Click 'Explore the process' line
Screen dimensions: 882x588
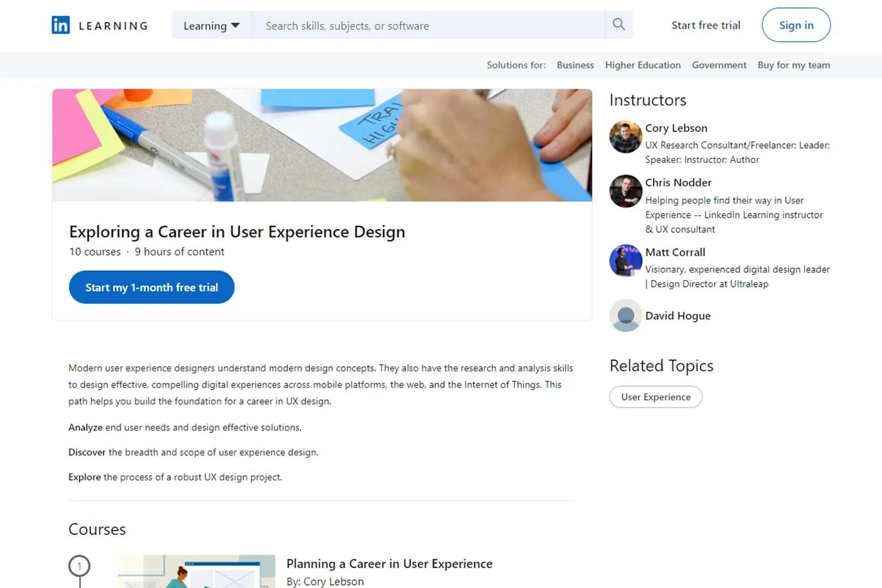(x=175, y=477)
